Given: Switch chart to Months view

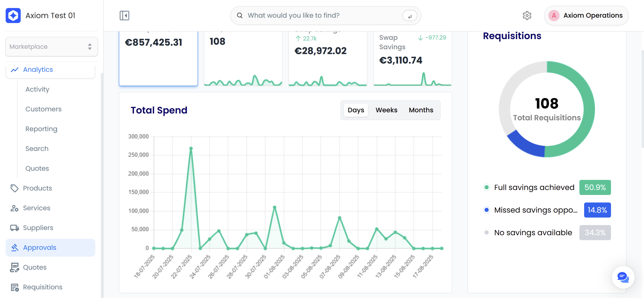Looking at the screenshot, I should pyautogui.click(x=421, y=110).
